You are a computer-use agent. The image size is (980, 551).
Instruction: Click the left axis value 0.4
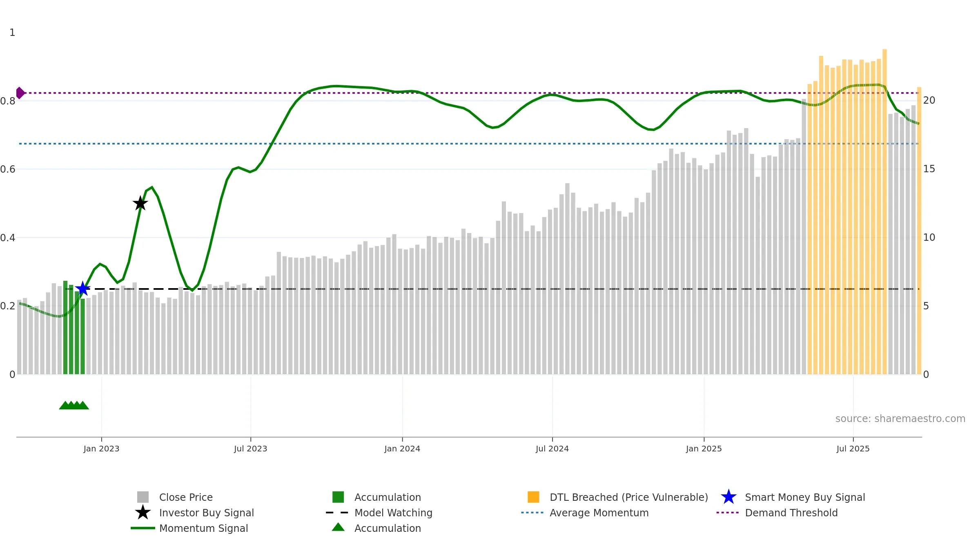8,238
